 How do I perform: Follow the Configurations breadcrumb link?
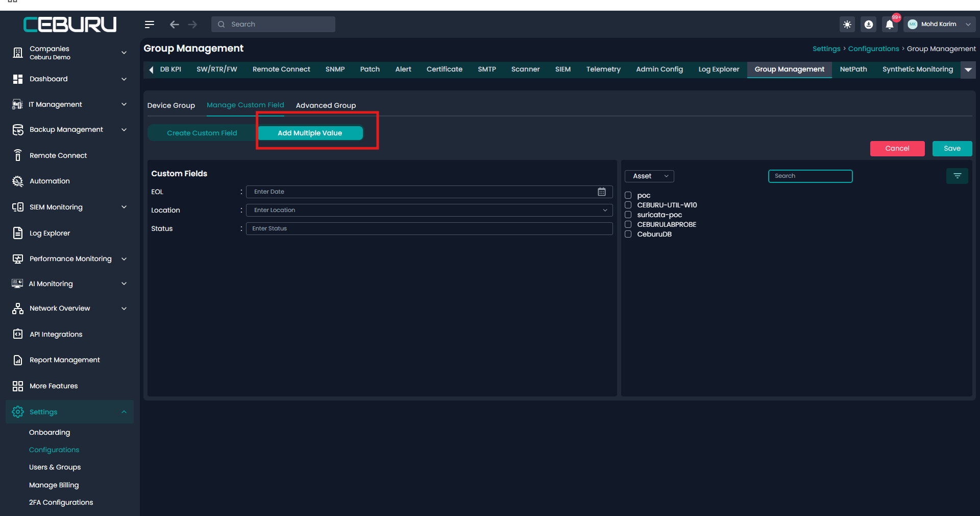pyautogui.click(x=873, y=49)
